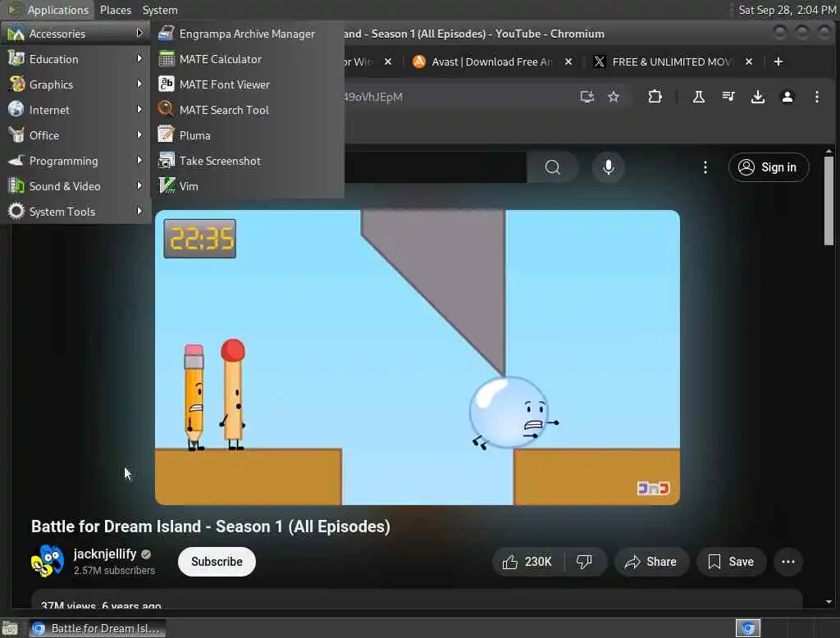This screenshot has height=638, width=840.
Task: Click the panel clock Sat Sep 28
Action: (x=787, y=10)
